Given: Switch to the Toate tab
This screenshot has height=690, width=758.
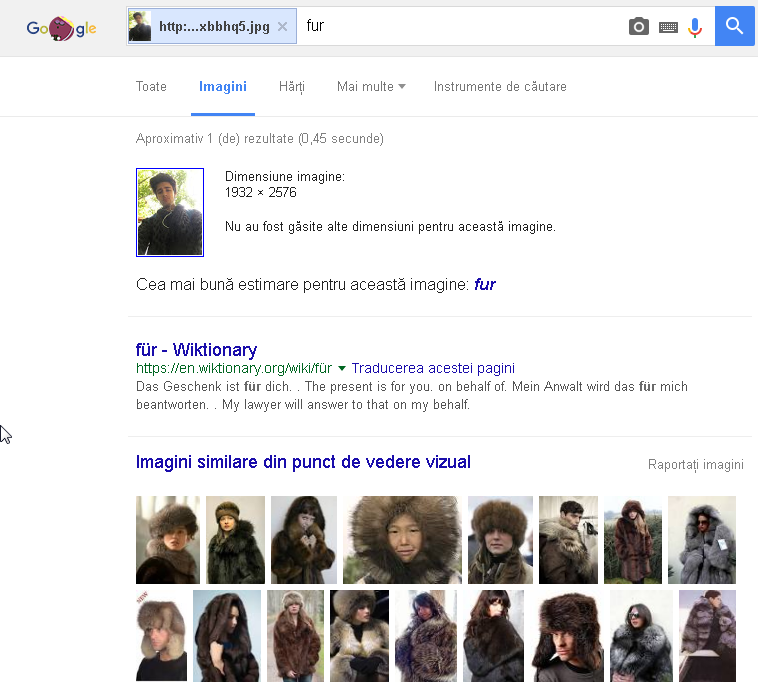Looking at the screenshot, I should [x=151, y=87].
